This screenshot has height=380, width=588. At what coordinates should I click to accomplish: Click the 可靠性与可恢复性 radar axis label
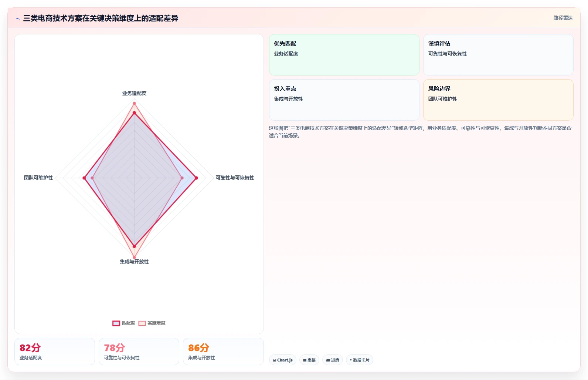pyautogui.click(x=235, y=178)
